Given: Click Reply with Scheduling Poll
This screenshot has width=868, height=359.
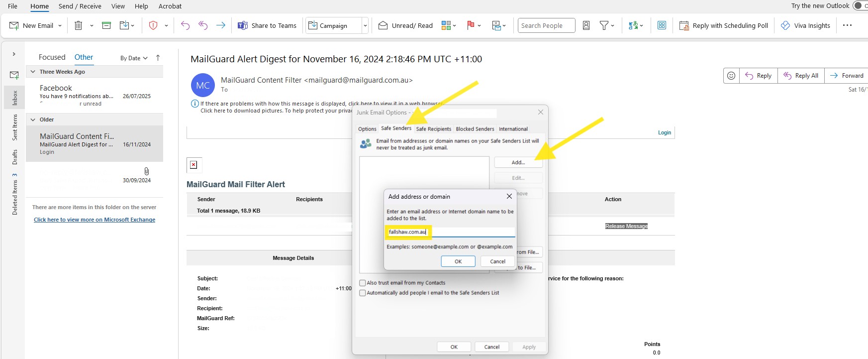Looking at the screenshot, I should (x=724, y=25).
